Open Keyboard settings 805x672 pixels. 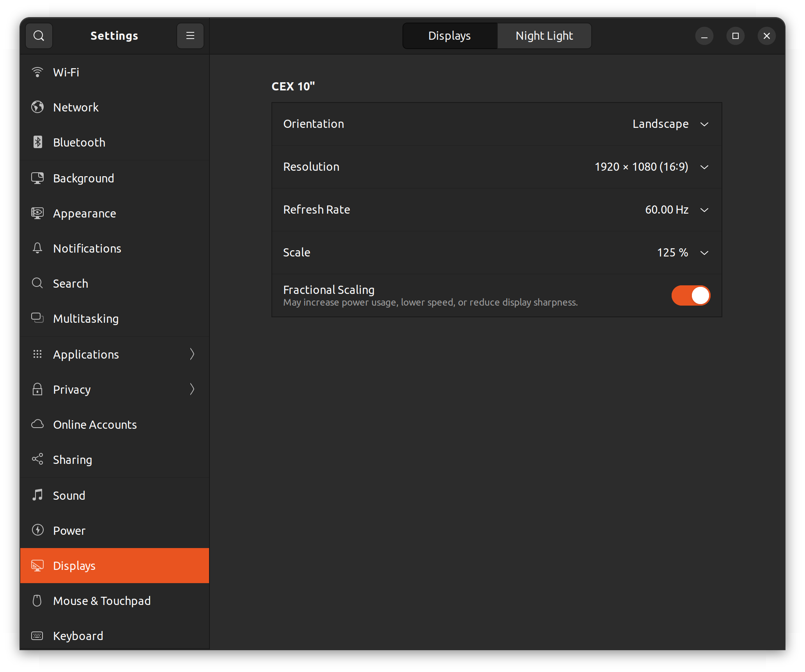click(115, 636)
